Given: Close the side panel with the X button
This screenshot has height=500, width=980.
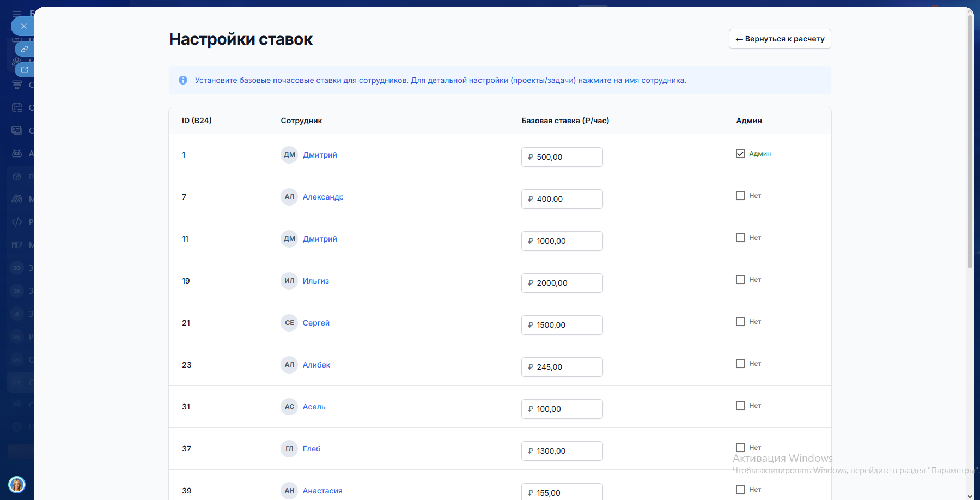Looking at the screenshot, I should point(23,26).
